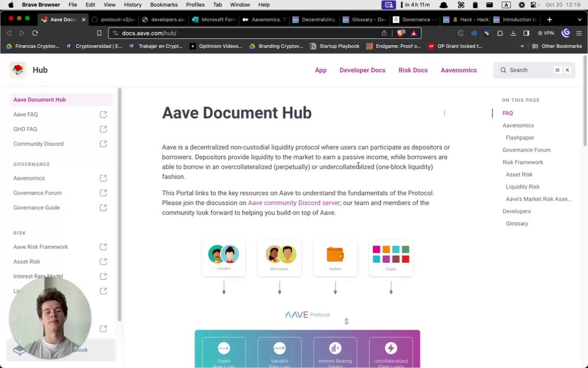Click the external link icon beside Interest Rate Model
588x368 pixels.
coord(103,277)
